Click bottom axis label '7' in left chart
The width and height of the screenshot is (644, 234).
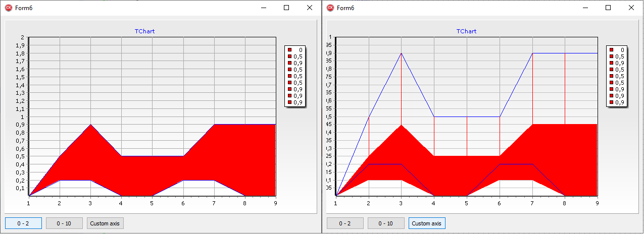214,203
